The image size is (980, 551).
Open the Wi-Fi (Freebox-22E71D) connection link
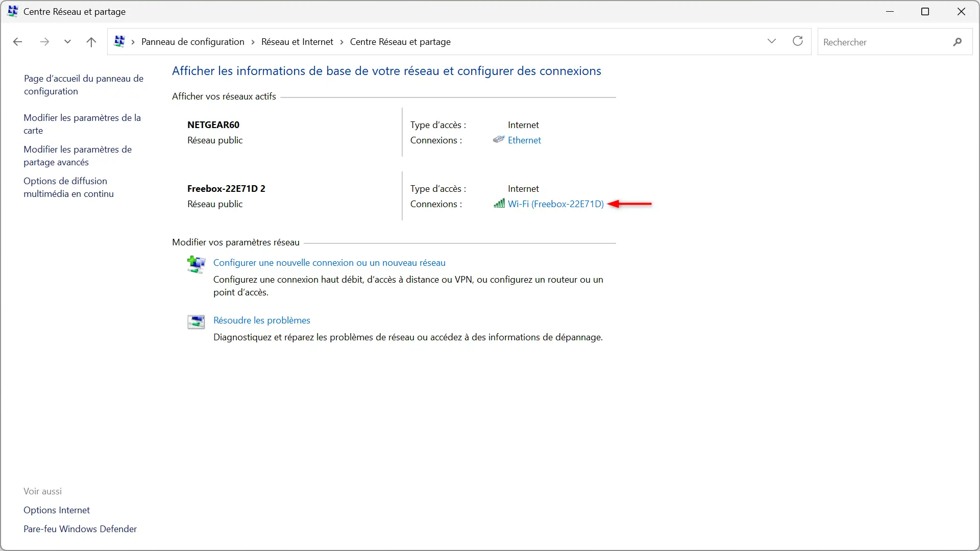click(556, 204)
